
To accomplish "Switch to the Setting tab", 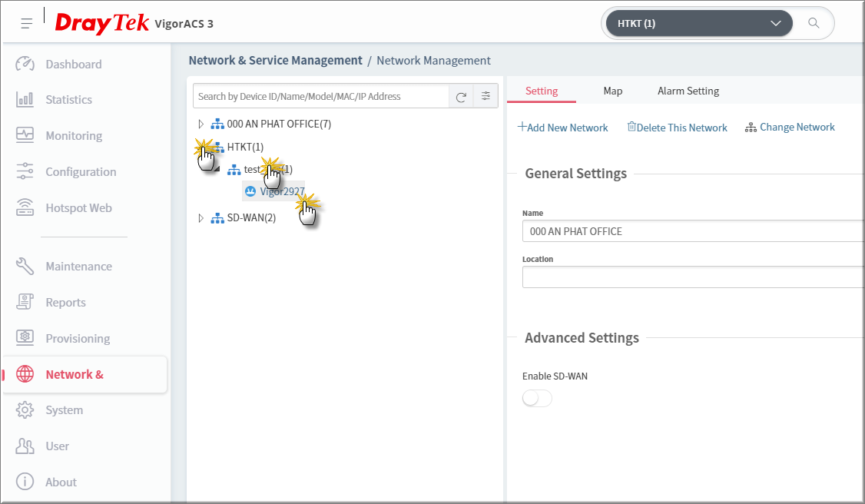I will click(x=541, y=91).
